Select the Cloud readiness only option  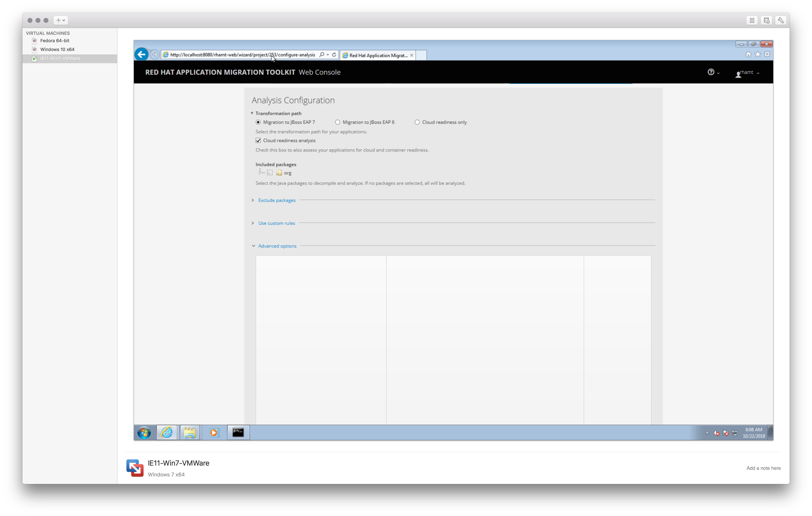[417, 122]
